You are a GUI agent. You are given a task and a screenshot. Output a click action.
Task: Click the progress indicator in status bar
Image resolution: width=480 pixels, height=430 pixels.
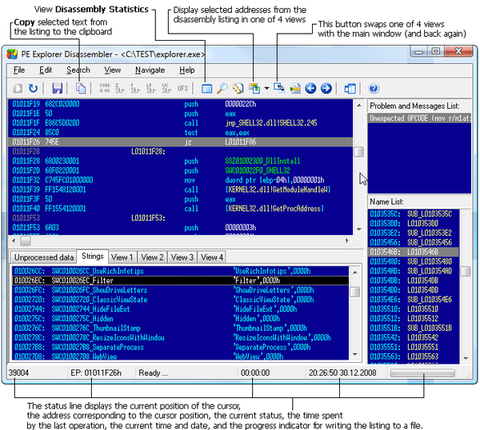[x=422, y=373]
